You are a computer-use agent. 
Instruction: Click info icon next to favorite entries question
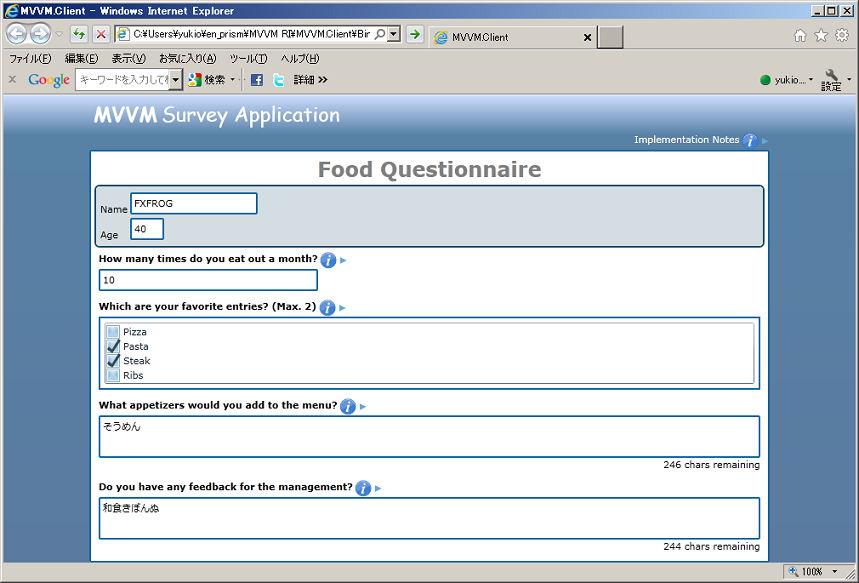click(x=327, y=308)
